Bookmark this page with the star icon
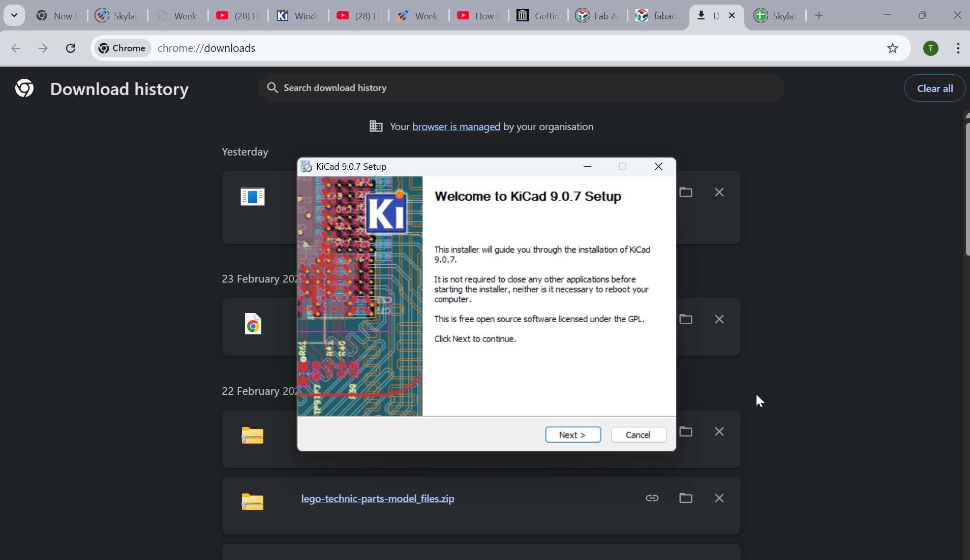Screen dimensions: 970x560 coord(893,48)
